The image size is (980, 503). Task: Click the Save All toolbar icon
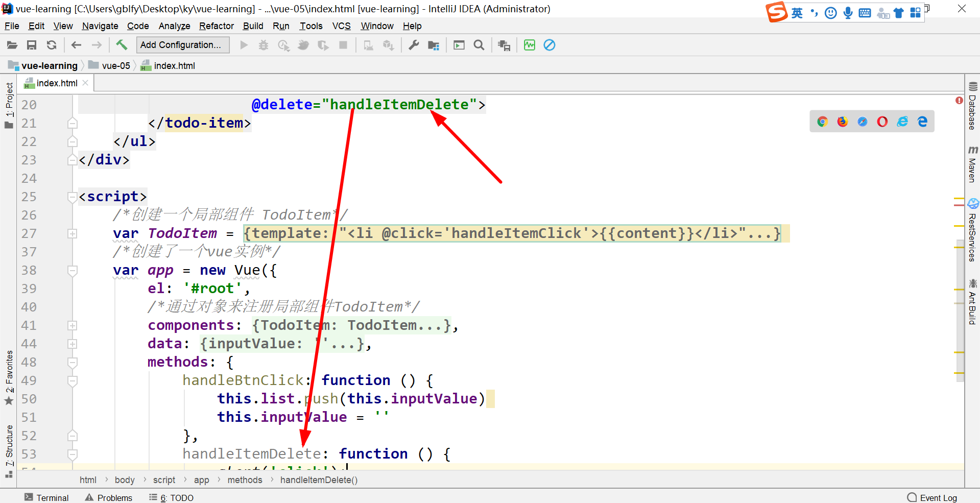(x=32, y=45)
